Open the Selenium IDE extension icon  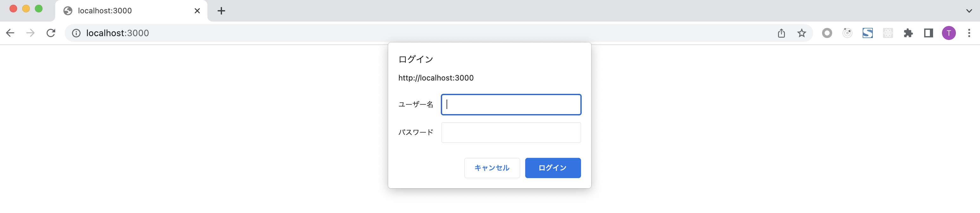(868, 33)
